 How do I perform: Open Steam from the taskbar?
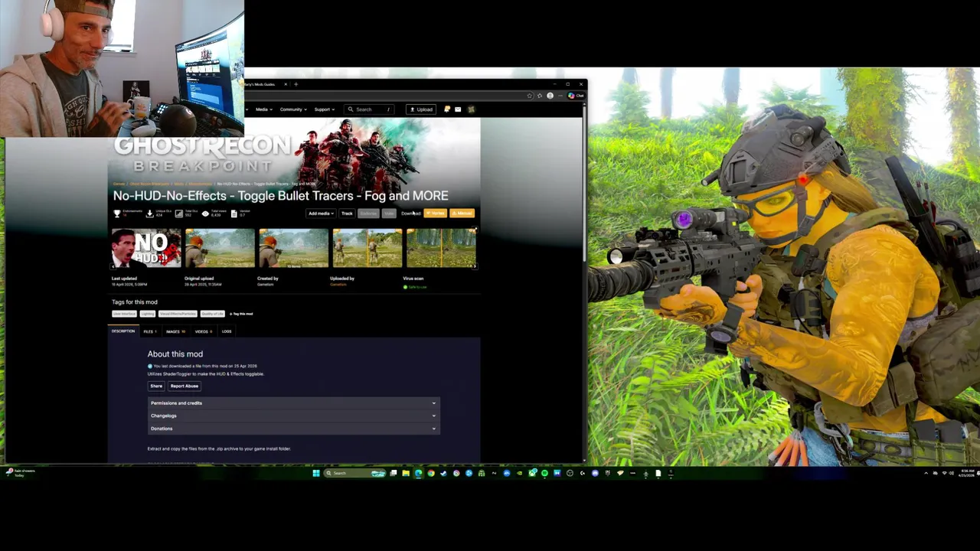443,473
